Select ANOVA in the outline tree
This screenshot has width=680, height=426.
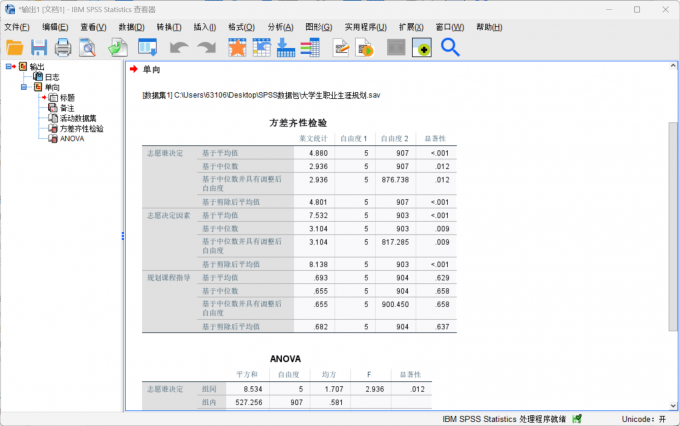[x=72, y=139]
